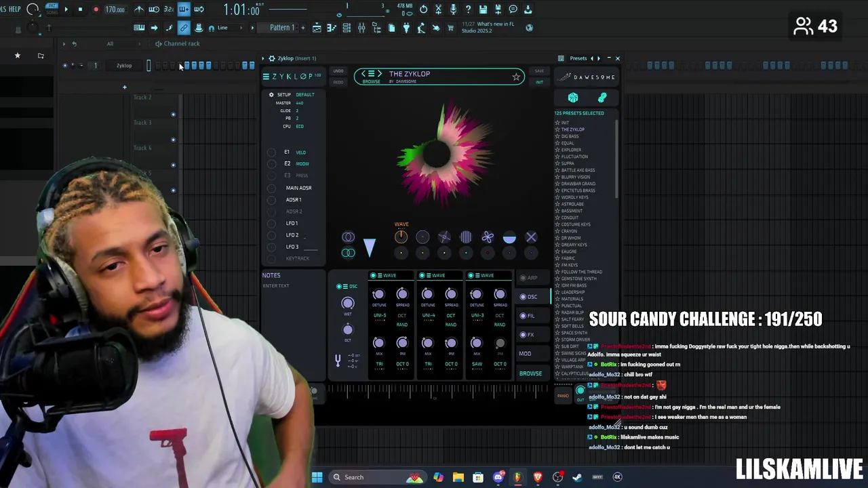This screenshot has height=488, width=868.
Task: Select the LFO 1 modulator
Action: [x=292, y=223]
